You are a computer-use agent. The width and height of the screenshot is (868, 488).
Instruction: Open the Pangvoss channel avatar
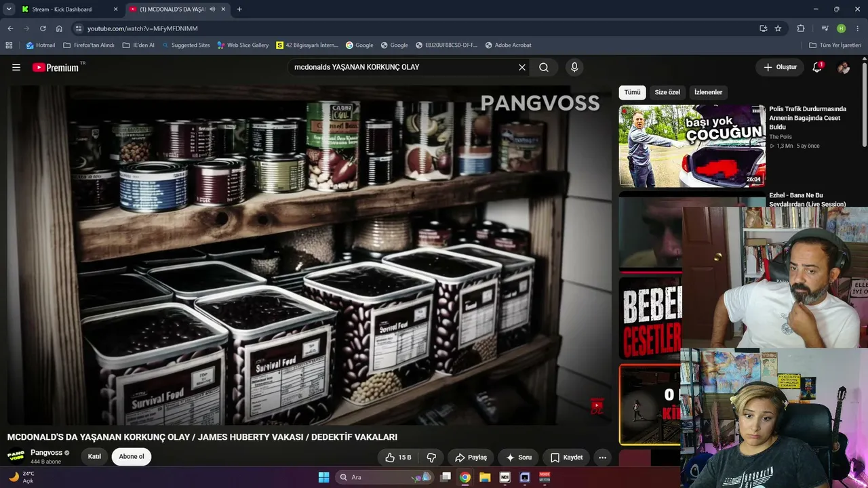tap(16, 456)
